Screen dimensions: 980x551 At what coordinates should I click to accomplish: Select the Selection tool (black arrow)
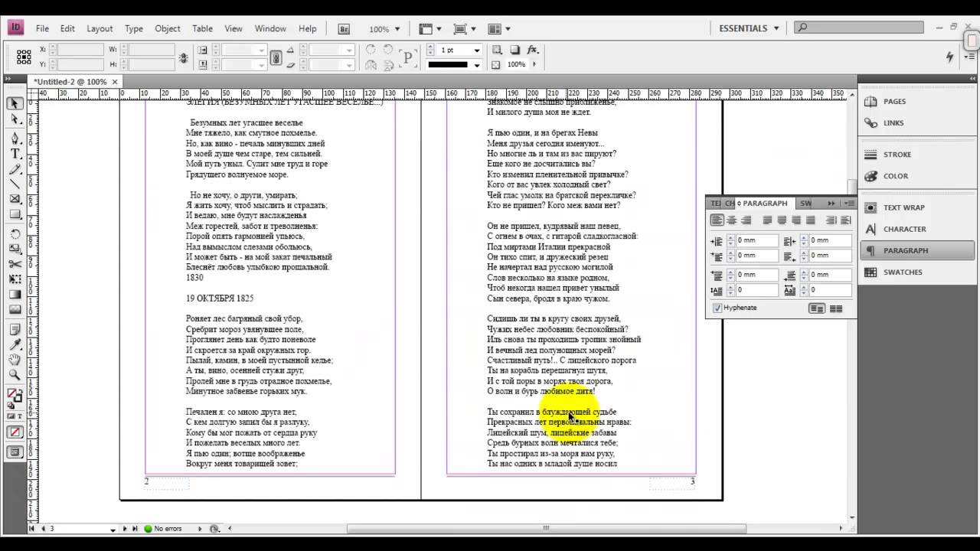(15, 104)
